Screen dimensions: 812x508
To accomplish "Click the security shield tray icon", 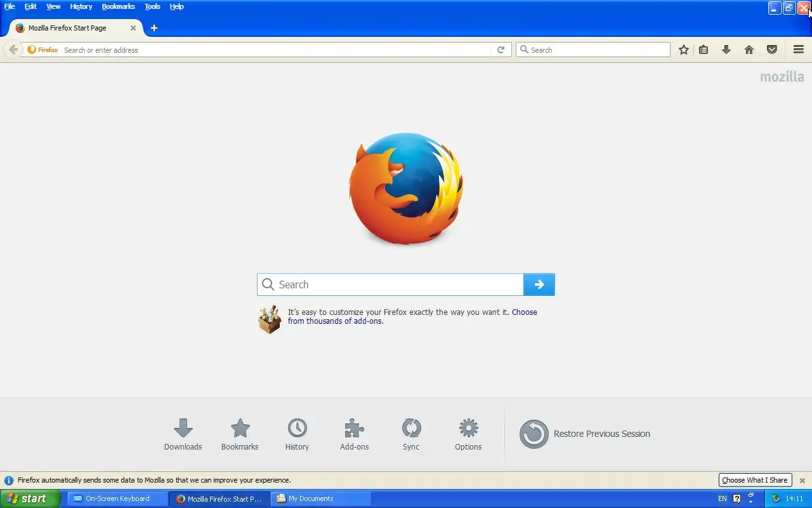I will click(x=775, y=498).
